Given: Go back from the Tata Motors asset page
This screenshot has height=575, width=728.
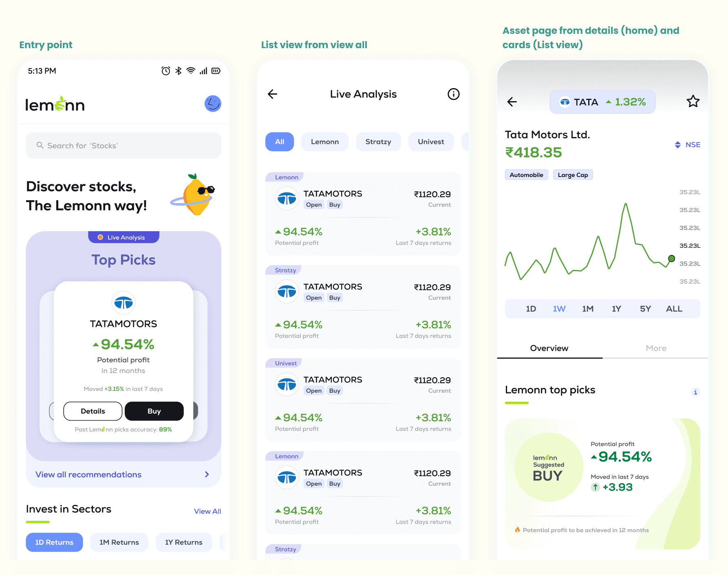Looking at the screenshot, I should [512, 102].
